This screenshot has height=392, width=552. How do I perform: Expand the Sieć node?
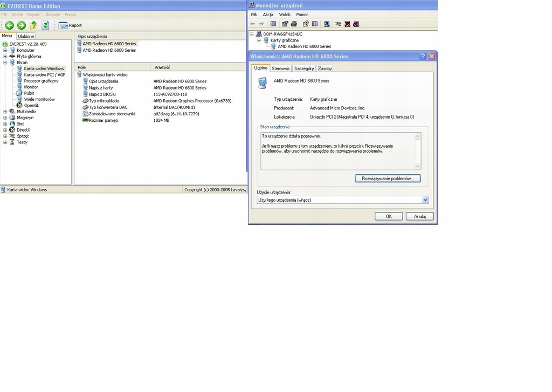click(x=5, y=124)
